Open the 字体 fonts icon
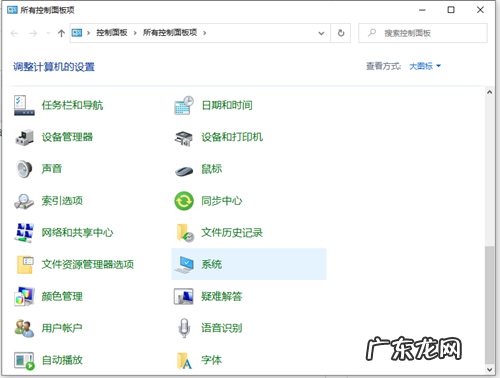Image resolution: width=500 pixels, height=378 pixels. pyautogui.click(x=184, y=361)
